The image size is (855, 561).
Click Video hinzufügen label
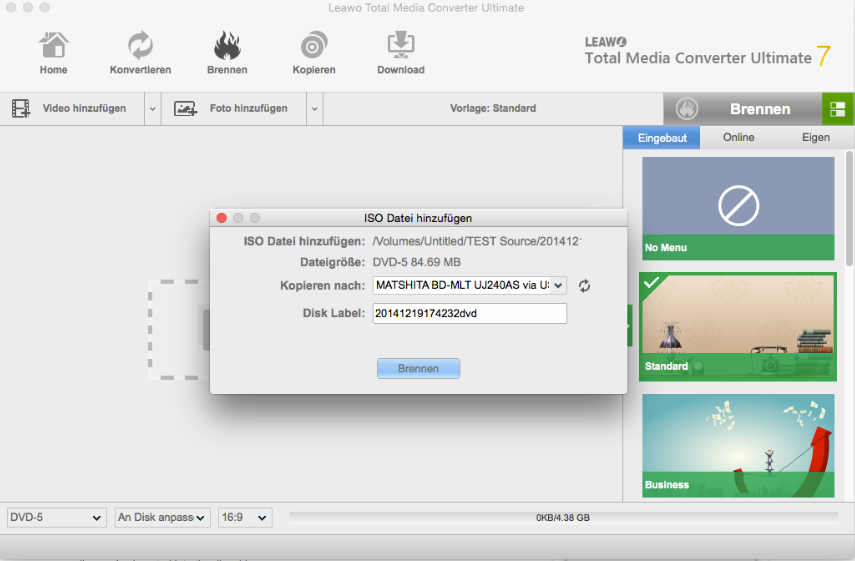click(85, 108)
